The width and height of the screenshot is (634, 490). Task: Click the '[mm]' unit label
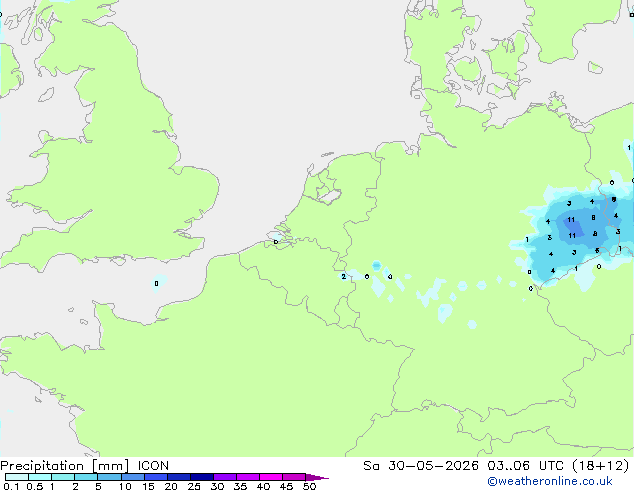pos(110,466)
